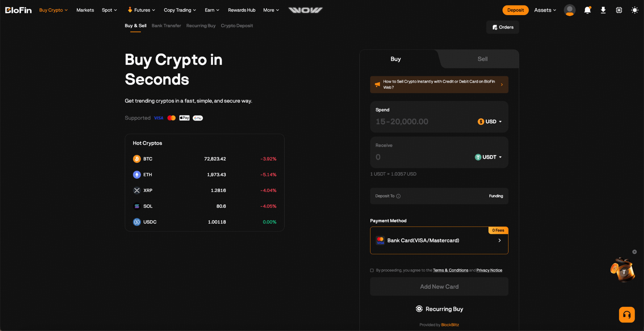Open language globe settings
This screenshot has height=331, width=644.
[x=619, y=10]
